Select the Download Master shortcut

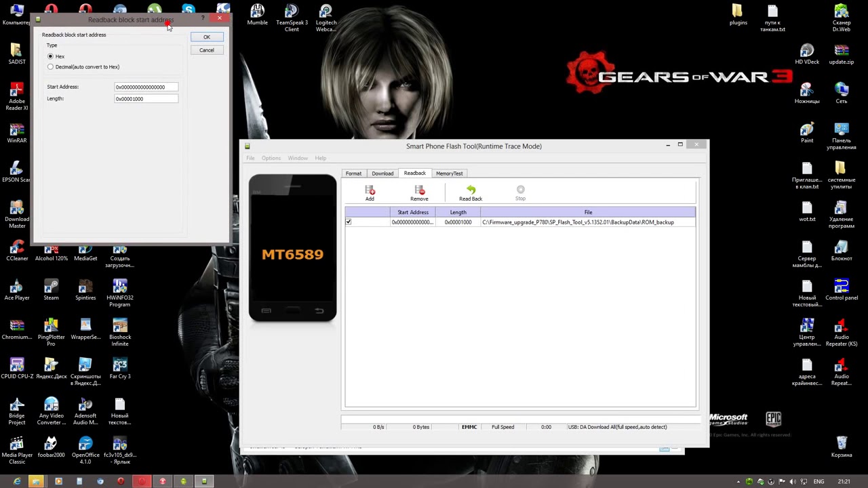tap(17, 215)
